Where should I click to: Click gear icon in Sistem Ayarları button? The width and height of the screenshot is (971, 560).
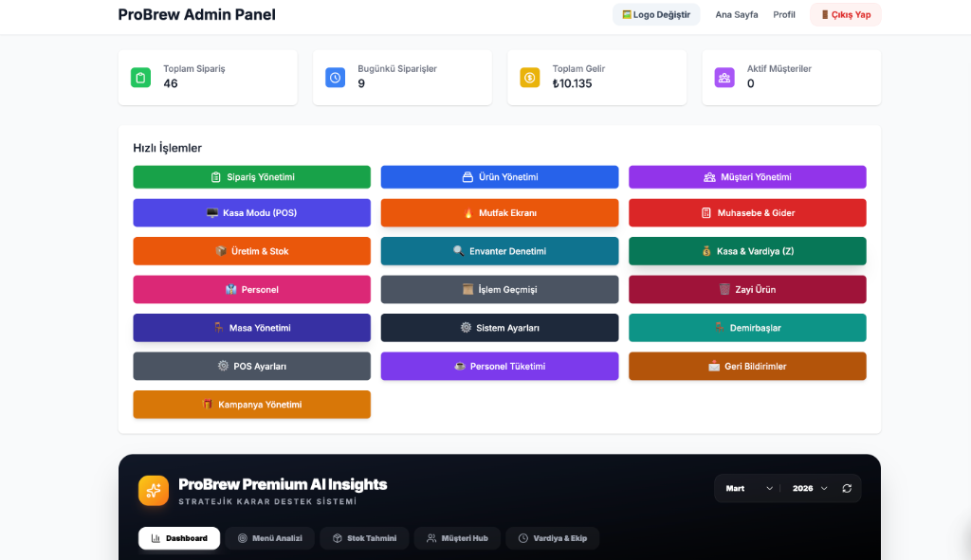coord(466,328)
